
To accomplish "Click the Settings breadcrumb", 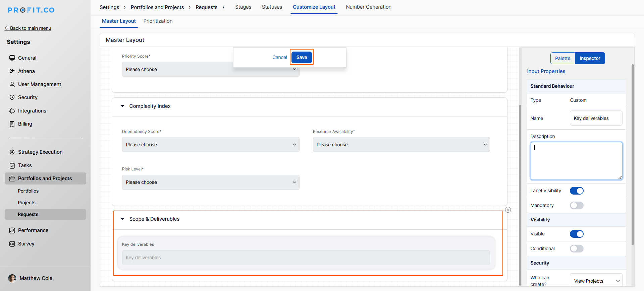I will point(109,7).
